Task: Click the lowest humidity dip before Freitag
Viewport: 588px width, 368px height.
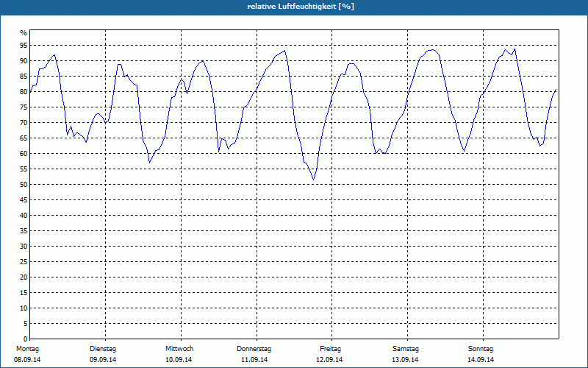Action: pos(314,180)
